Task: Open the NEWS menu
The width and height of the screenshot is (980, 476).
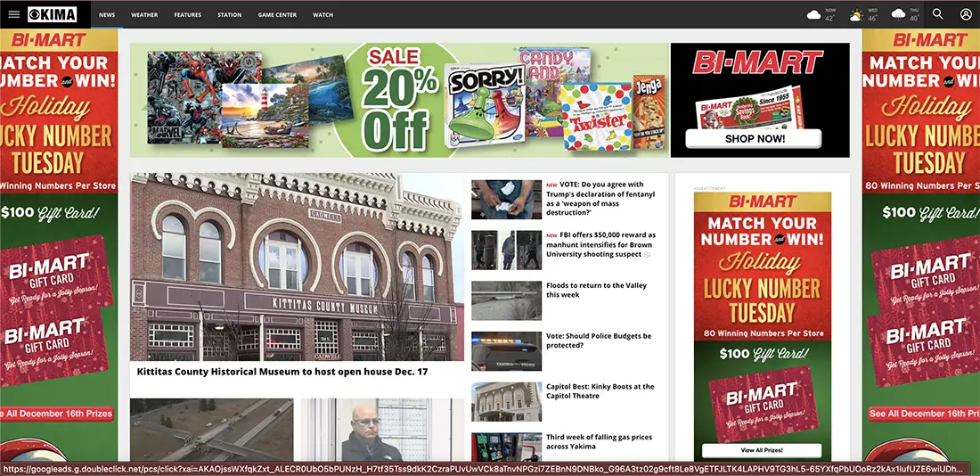Action: (x=107, y=14)
